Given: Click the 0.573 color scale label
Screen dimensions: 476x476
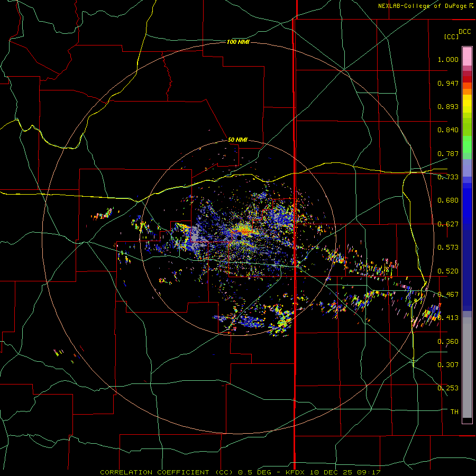Looking at the screenshot, I should coord(448,248).
